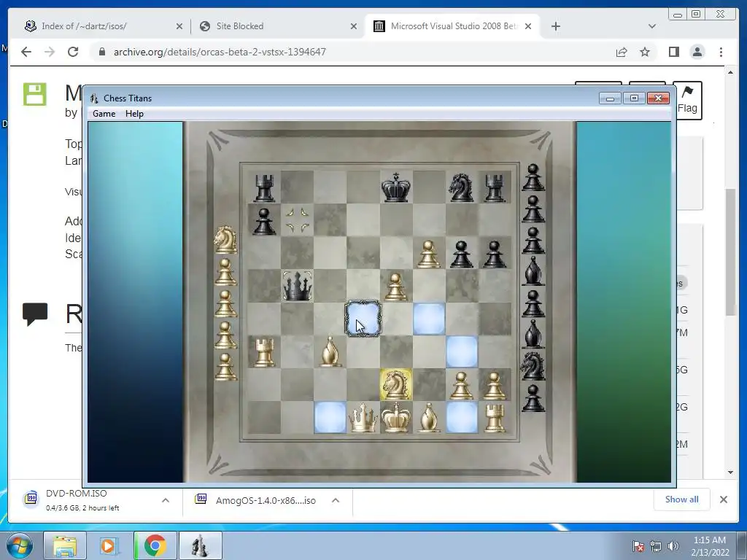Select the white pawn diagonally below the black queen's row

pos(396,286)
